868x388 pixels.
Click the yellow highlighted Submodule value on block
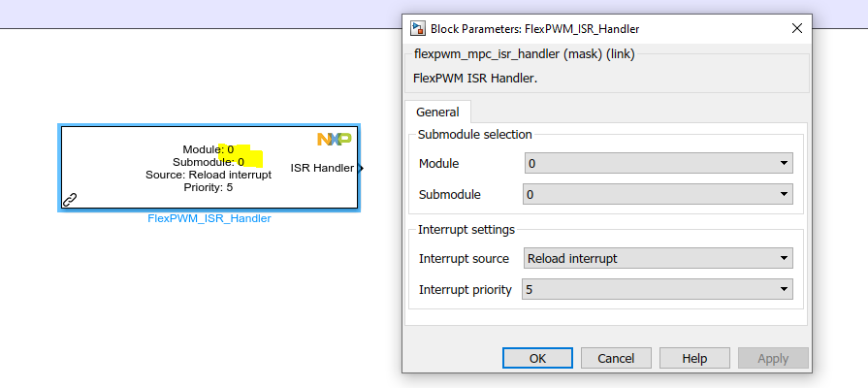(x=241, y=162)
